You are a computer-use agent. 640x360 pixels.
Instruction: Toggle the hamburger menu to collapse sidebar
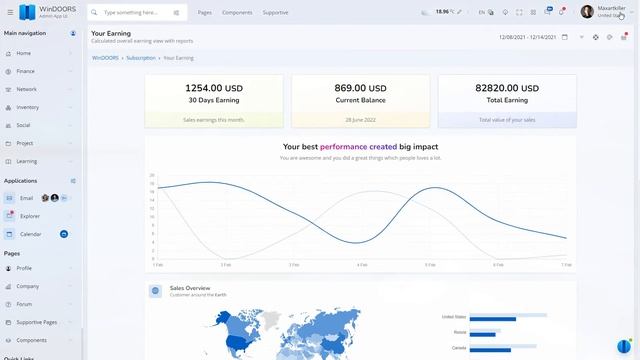coord(10,12)
